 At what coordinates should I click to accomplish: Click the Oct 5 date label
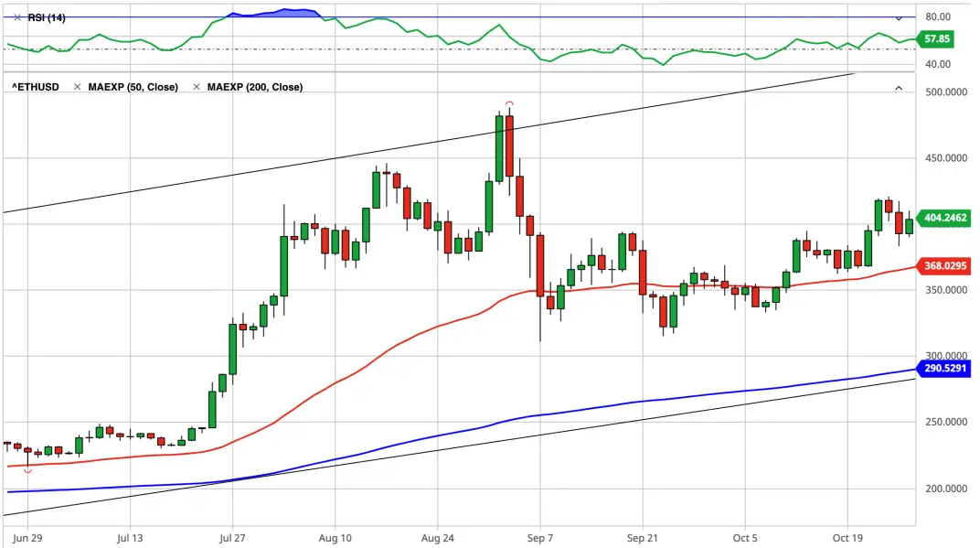pyautogui.click(x=745, y=538)
